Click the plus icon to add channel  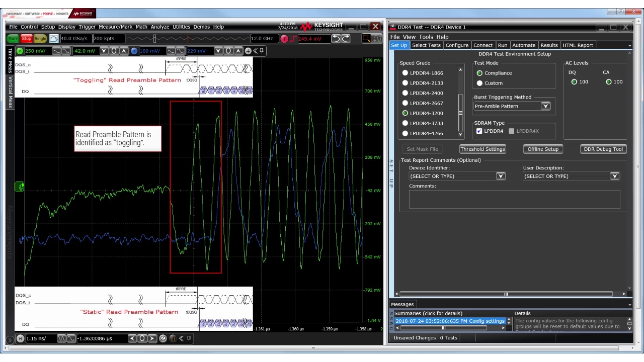(248, 51)
